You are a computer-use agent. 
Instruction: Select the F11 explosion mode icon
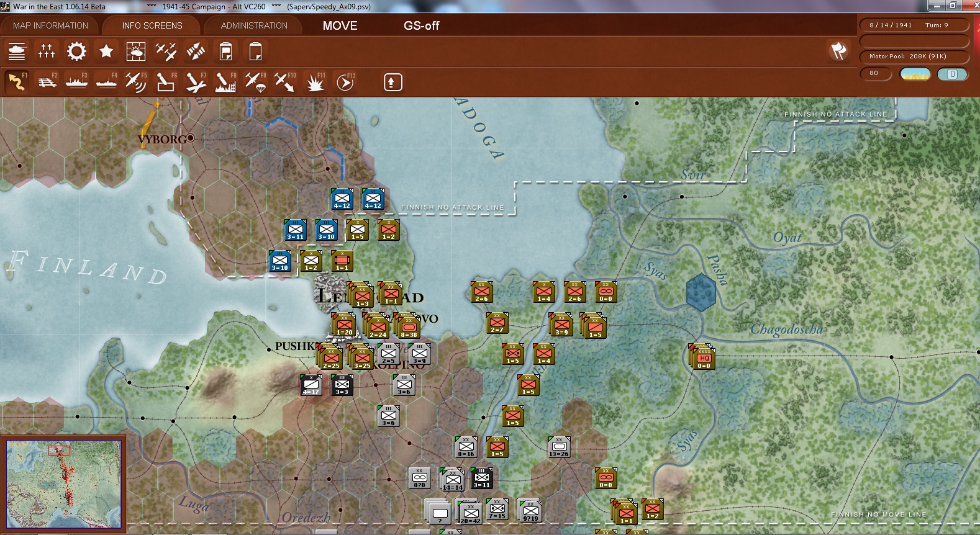pyautogui.click(x=315, y=82)
